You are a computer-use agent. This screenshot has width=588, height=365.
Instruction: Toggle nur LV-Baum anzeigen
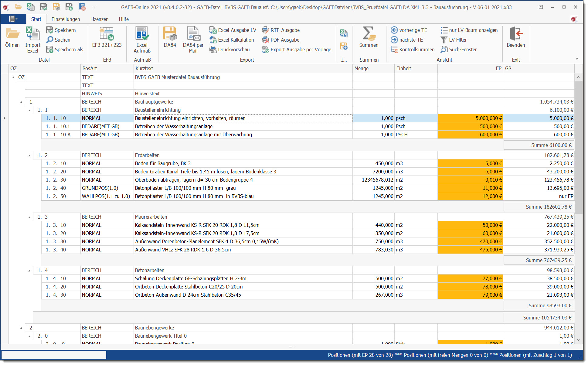(469, 30)
